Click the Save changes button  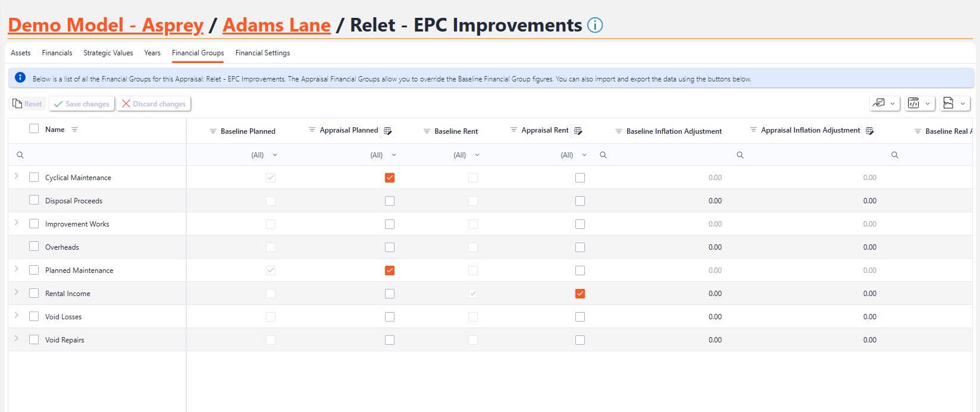[82, 104]
